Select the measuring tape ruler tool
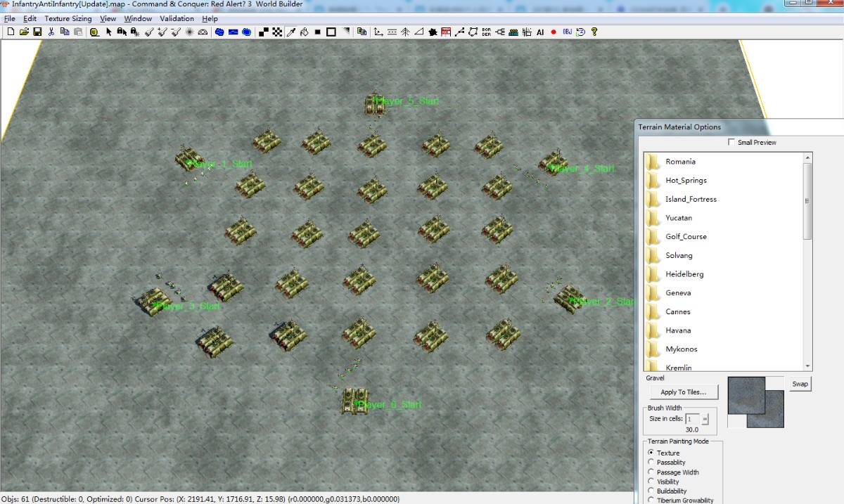The width and height of the screenshot is (844, 504). [94, 32]
